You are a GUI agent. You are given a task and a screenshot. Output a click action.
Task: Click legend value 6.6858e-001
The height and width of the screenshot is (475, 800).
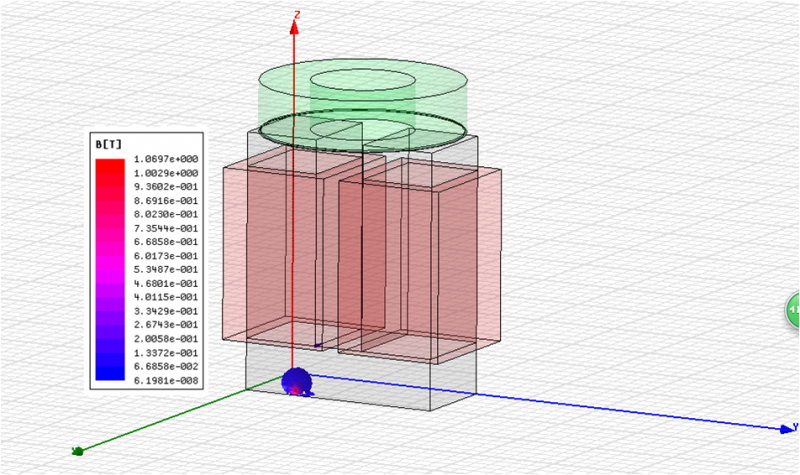pyautogui.click(x=166, y=242)
